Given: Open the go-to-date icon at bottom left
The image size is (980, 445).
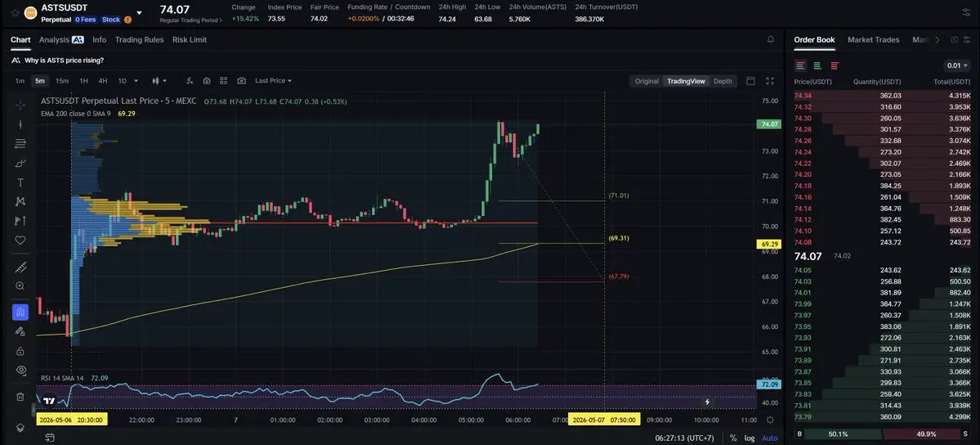Looking at the screenshot, I should [x=49, y=438].
